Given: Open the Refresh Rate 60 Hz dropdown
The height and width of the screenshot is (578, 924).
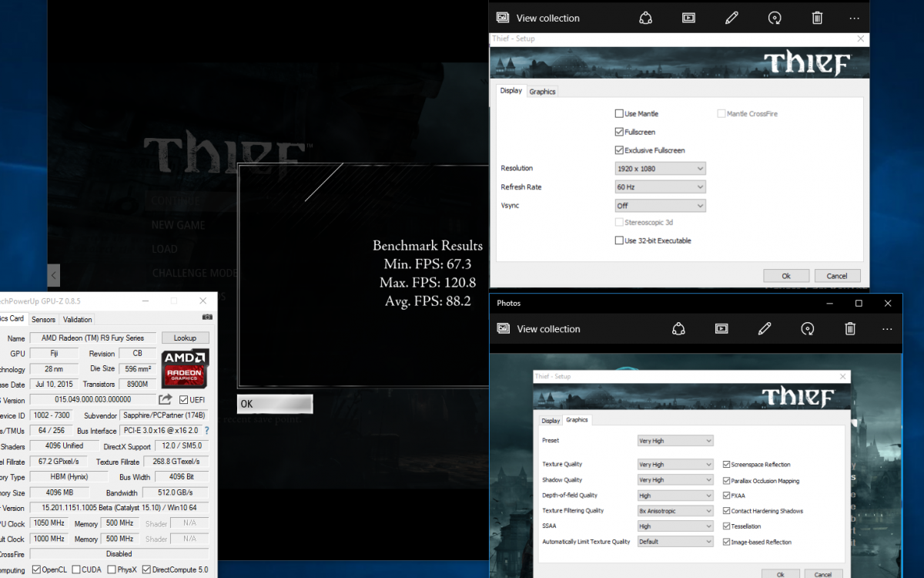Looking at the screenshot, I should coord(660,187).
